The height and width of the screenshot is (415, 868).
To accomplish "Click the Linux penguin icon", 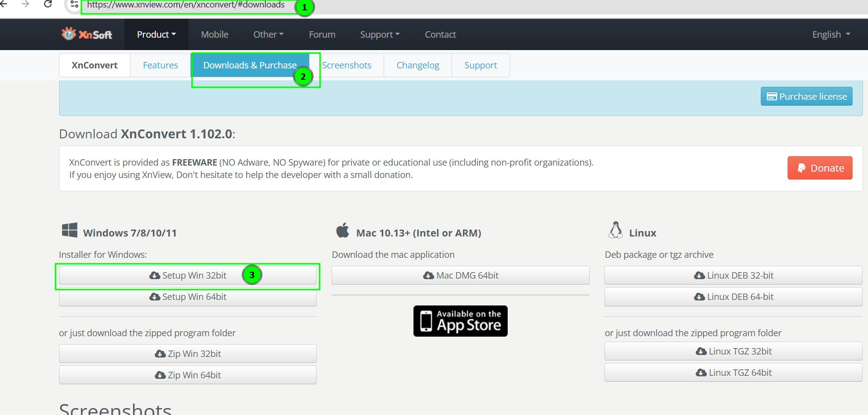I will (x=615, y=230).
